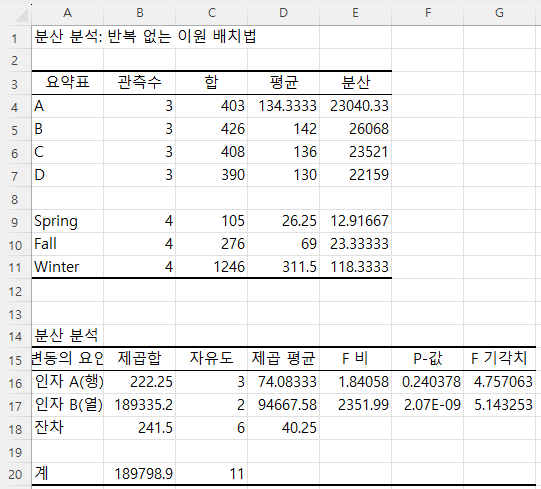Click the 요약표 header cell
The width and height of the screenshot is (541, 489).
point(68,82)
